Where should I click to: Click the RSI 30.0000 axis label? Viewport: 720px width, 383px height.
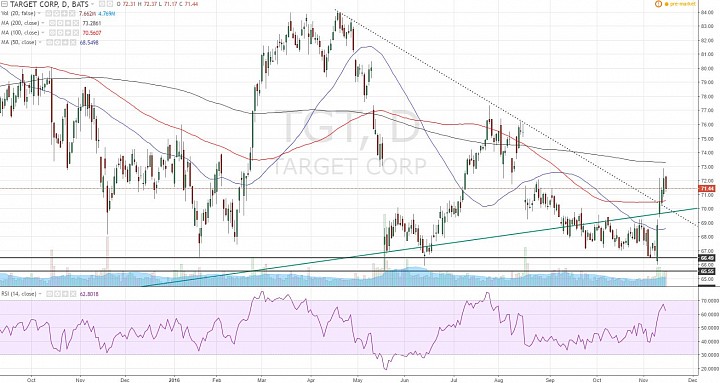pos(709,355)
